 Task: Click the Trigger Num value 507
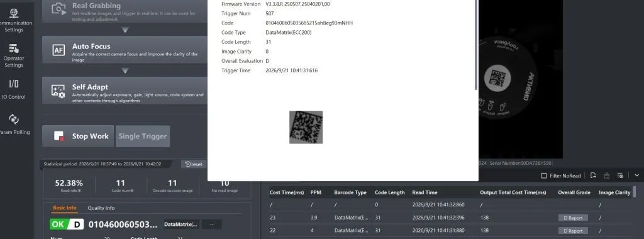coord(269,14)
